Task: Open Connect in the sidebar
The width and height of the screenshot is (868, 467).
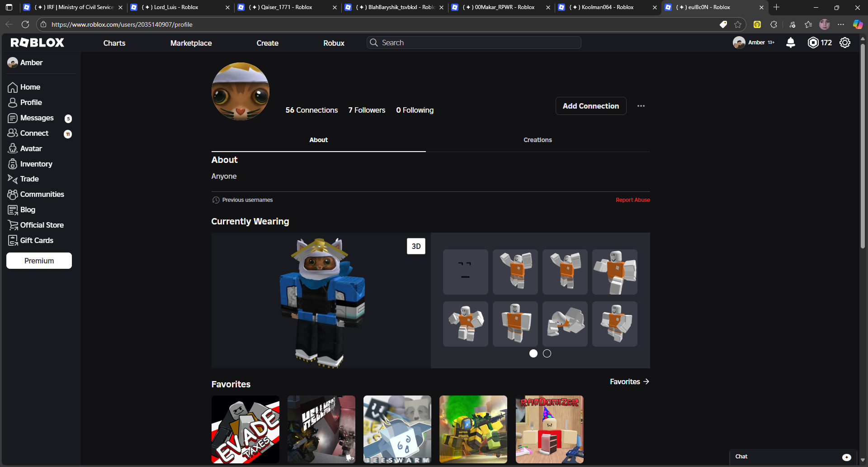Action: (x=34, y=133)
